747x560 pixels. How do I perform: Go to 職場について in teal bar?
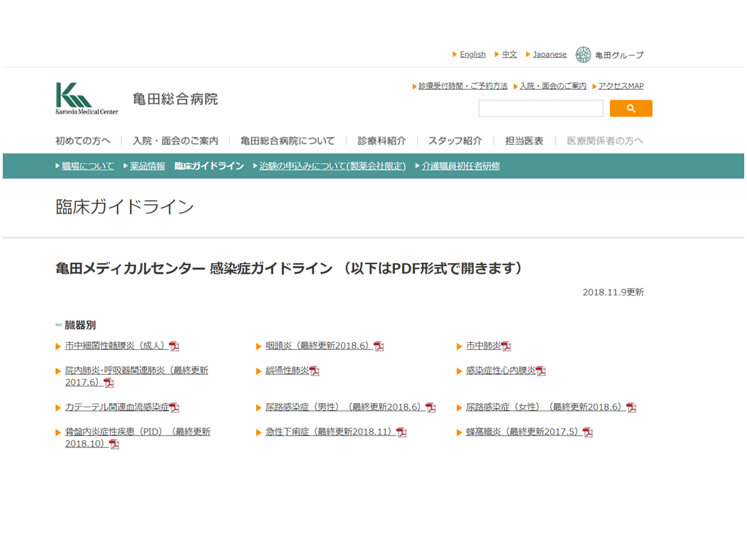click(x=87, y=166)
